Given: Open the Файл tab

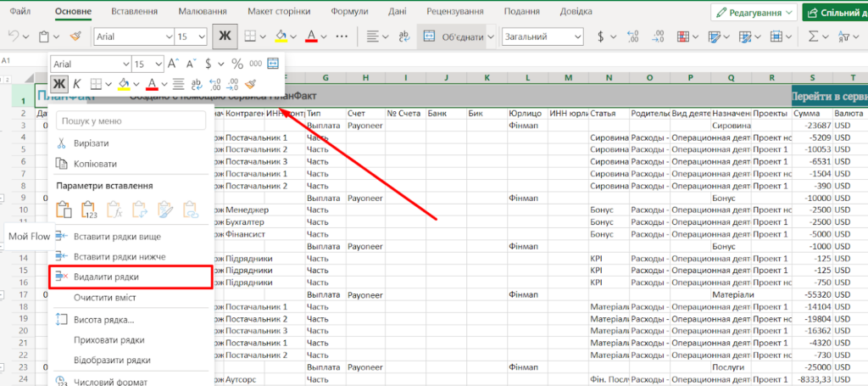Looking at the screenshot, I should 20,12.
